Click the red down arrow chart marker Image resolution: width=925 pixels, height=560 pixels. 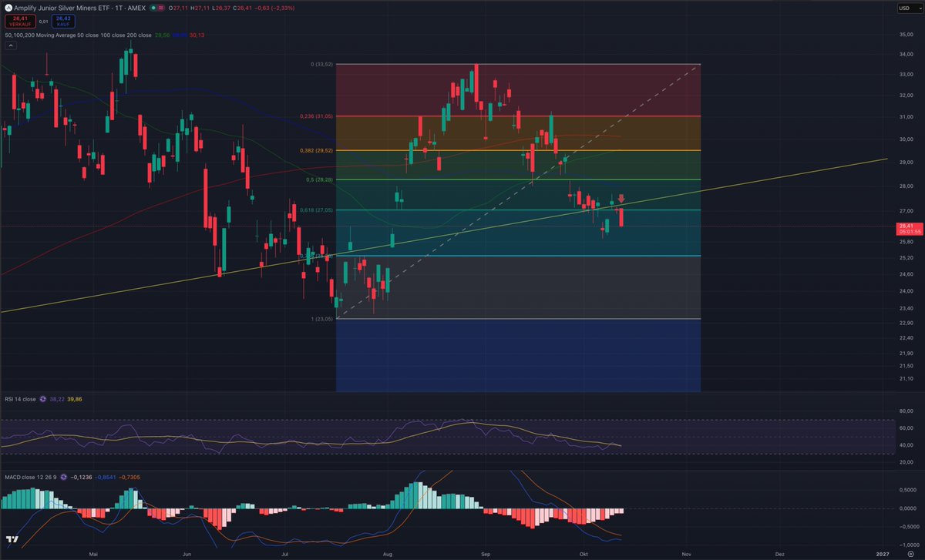click(x=621, y=199)
